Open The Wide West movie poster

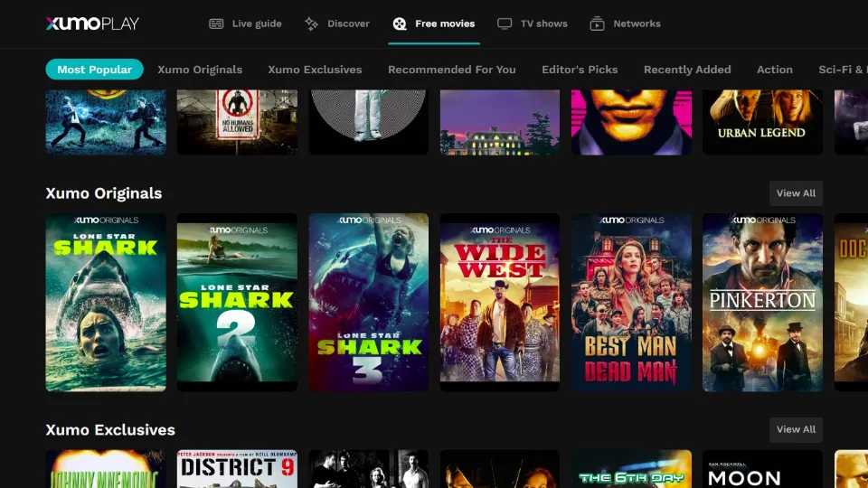tap(500, 303)
